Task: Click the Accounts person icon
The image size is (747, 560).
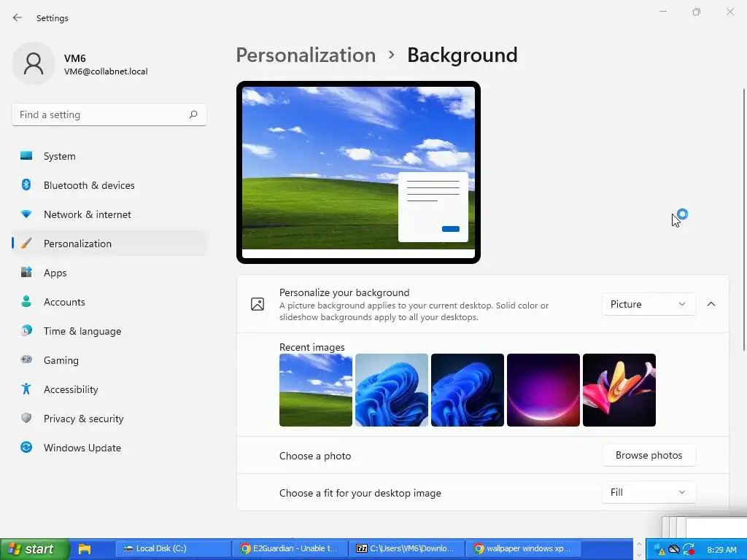Action: point(26,301)
